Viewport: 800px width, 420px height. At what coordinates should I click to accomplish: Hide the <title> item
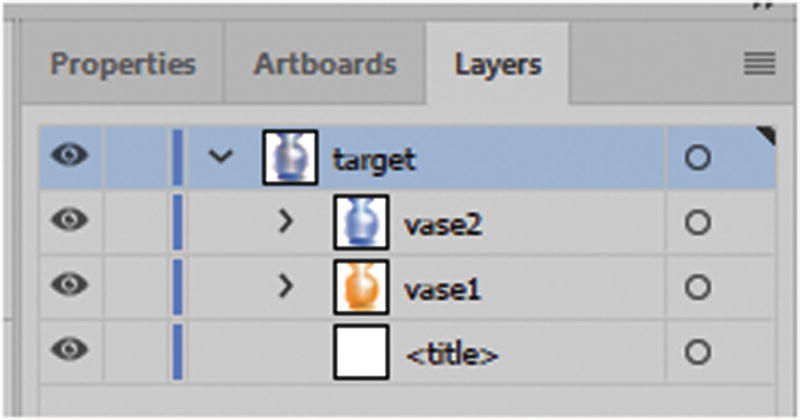[69, 351]
